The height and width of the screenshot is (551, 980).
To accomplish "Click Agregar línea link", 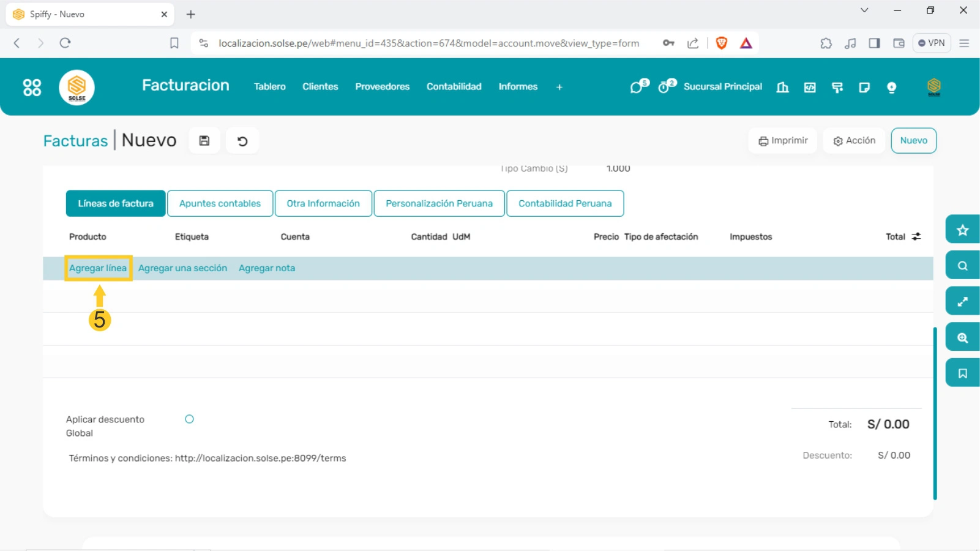I will pos(98,268).
